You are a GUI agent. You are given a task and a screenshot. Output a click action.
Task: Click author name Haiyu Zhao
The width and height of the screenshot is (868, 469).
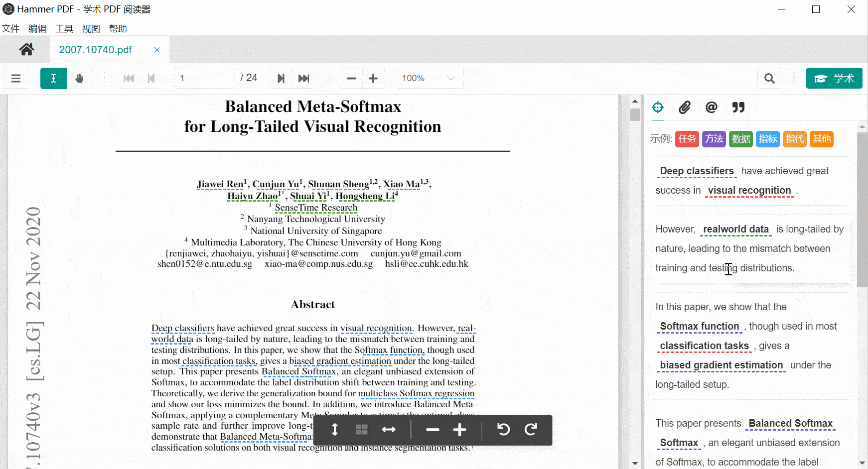click(x=253, y=196)
